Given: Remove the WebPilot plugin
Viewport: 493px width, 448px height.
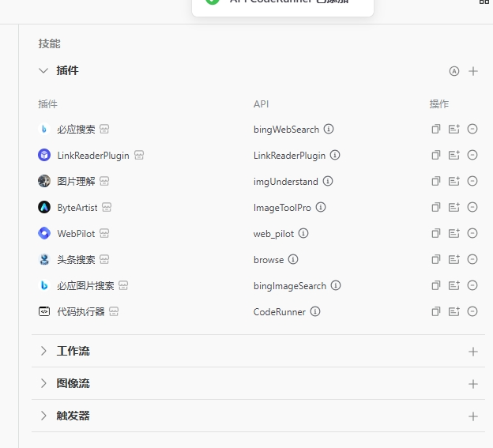Looking at the screenshot, I should pos(472,233).
